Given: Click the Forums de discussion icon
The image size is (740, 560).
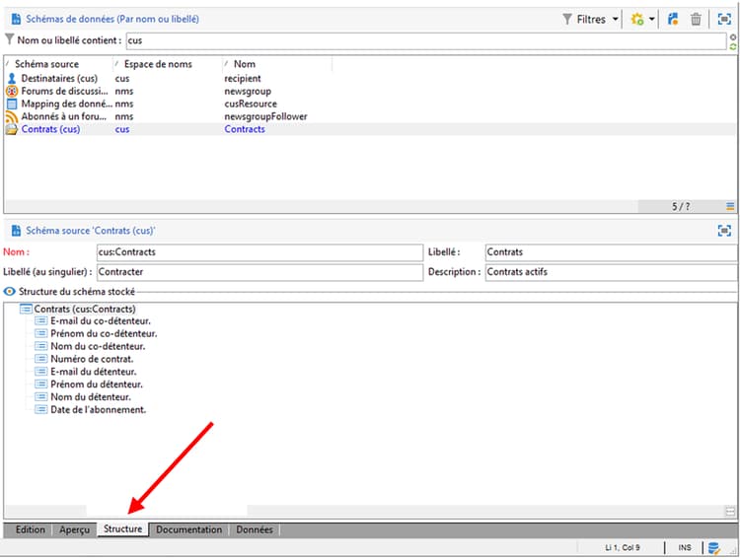Looking at the screenshot, I should click(12, 91).
